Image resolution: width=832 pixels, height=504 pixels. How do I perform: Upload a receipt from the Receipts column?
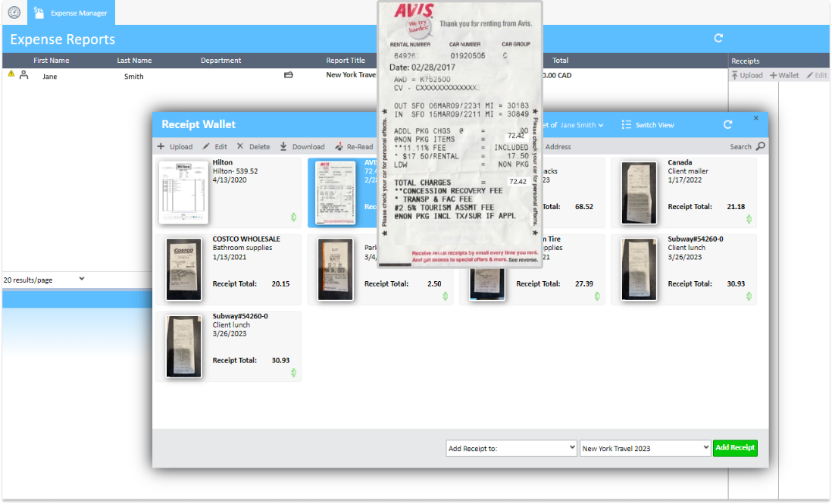pyautogui.click(x=746, y=75)
